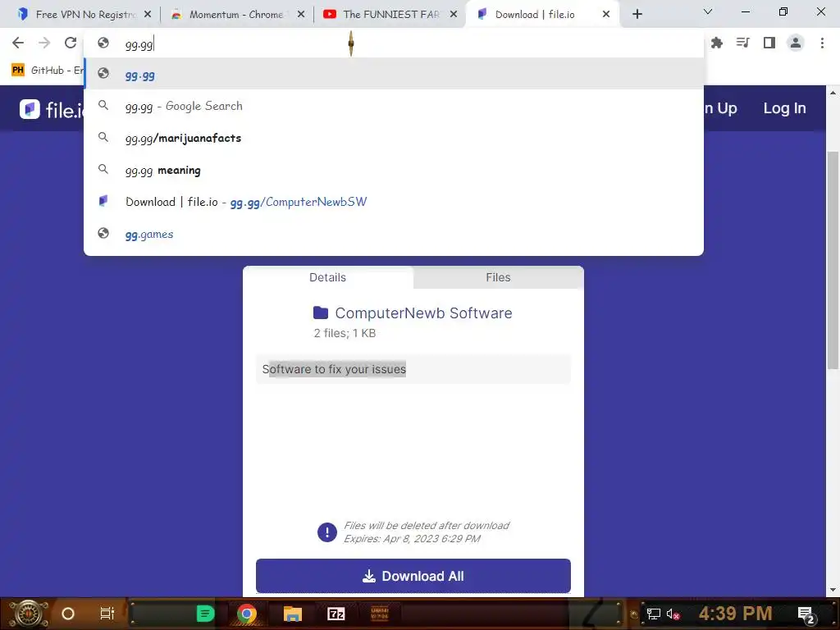Viewport: 840px width, 630px height.
Task: Open the Start menu steampunk button
Action: 29,614
